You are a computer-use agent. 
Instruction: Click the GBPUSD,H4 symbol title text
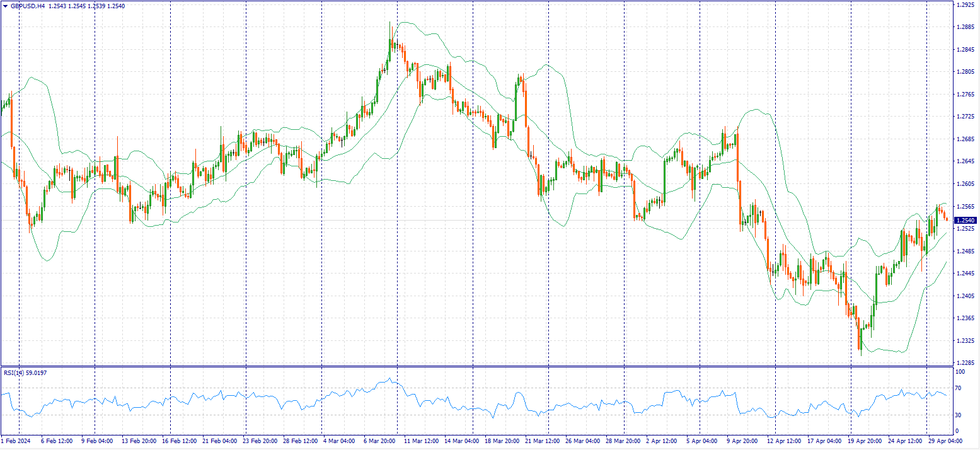point(28,6)
